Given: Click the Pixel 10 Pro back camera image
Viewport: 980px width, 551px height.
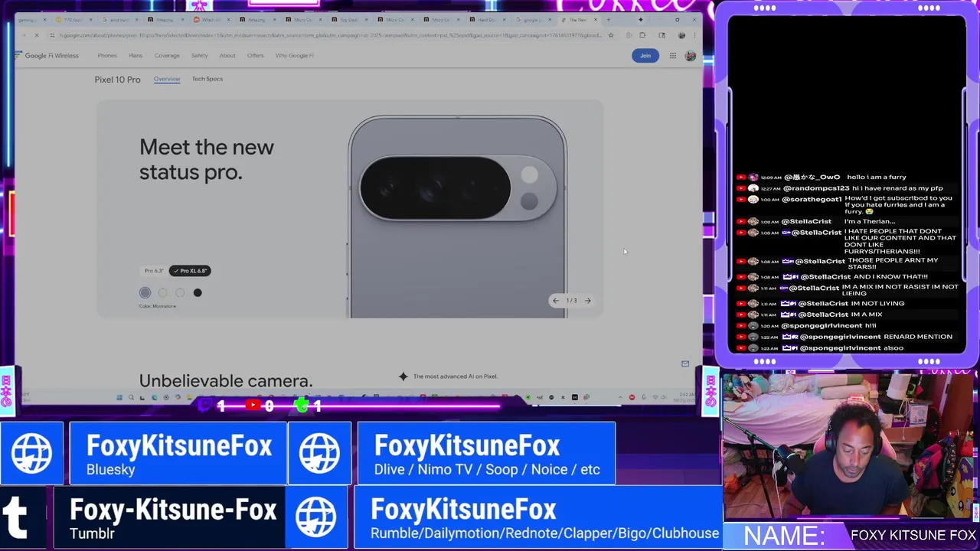Looking at the screenshot, I should click(x=458, y=216).
